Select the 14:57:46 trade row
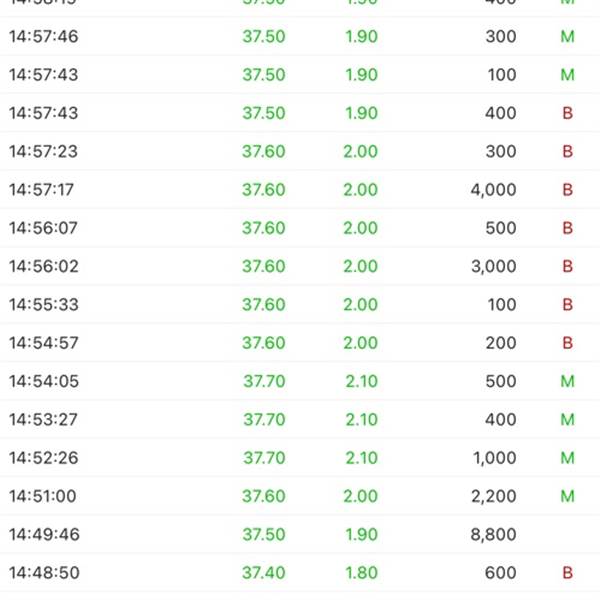 (300, 36)
